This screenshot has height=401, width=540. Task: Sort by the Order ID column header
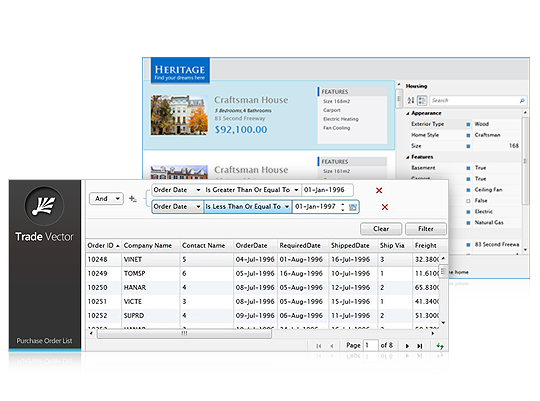click(x=103, y=245)
